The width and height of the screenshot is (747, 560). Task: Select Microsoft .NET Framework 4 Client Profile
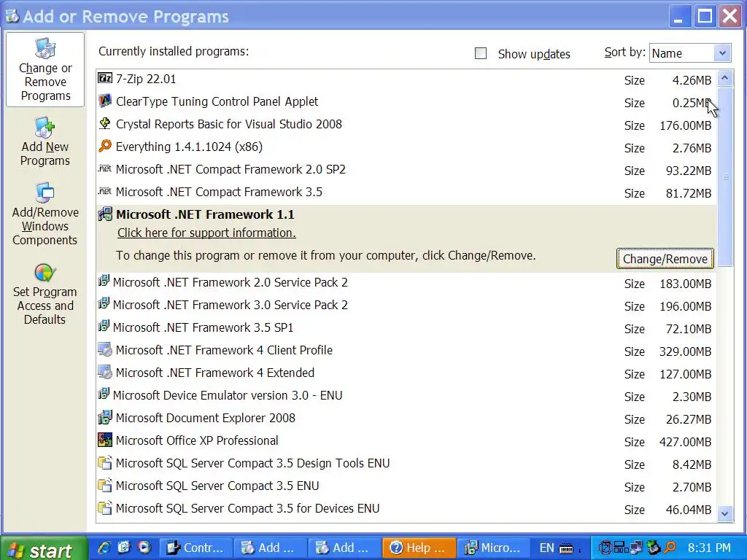click(x=406, y=350)
